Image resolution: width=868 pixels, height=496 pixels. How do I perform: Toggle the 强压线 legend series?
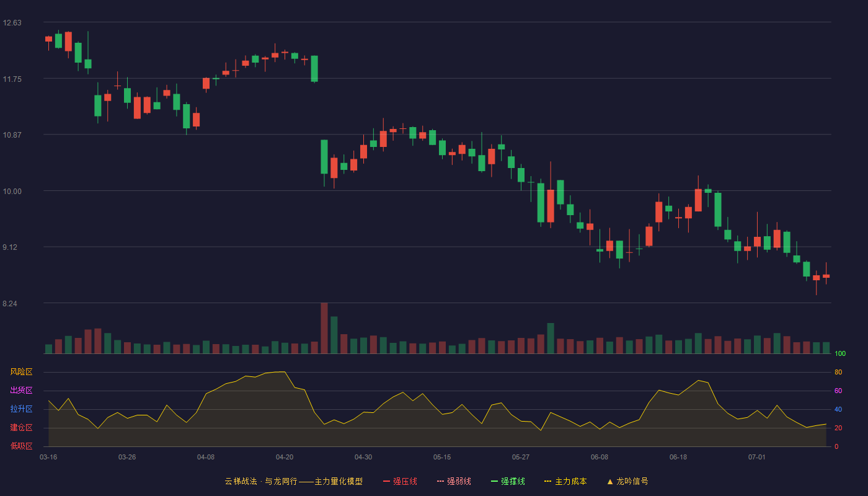point(400,481)
